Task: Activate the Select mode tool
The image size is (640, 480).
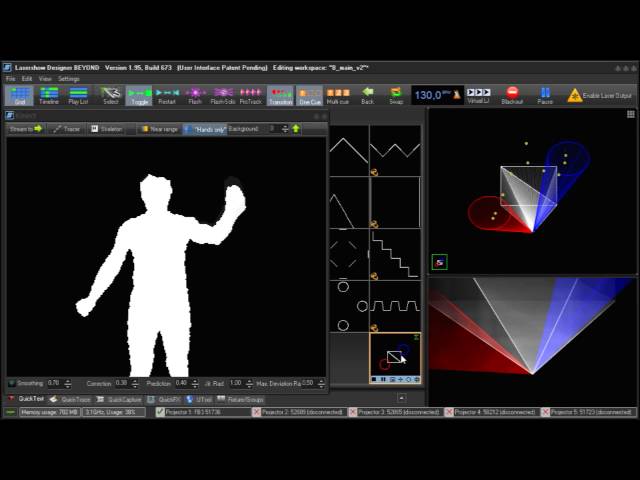Action: [110, 96]
